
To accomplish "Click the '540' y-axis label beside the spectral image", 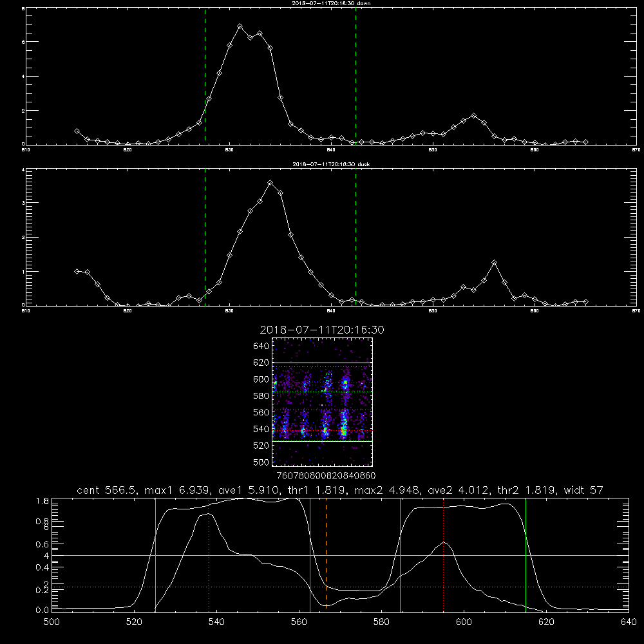I will click(x=261, y=429).
